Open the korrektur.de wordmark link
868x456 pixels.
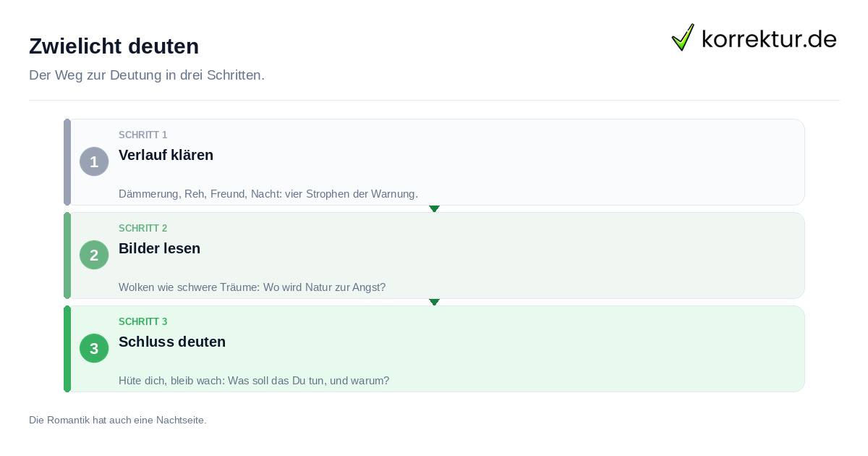coord(769,38)
